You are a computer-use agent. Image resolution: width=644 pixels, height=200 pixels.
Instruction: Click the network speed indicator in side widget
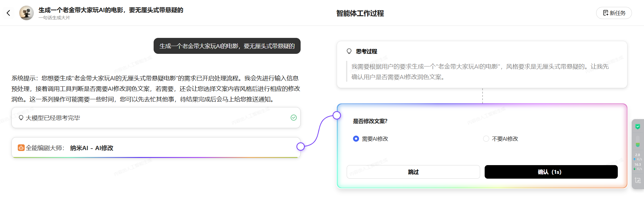pos(638,162)
